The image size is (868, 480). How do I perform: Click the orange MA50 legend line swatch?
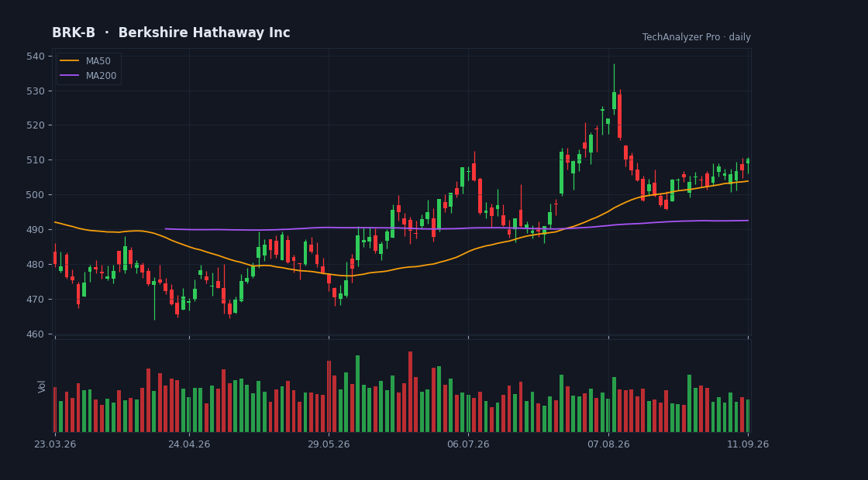[x=69, y=61]
